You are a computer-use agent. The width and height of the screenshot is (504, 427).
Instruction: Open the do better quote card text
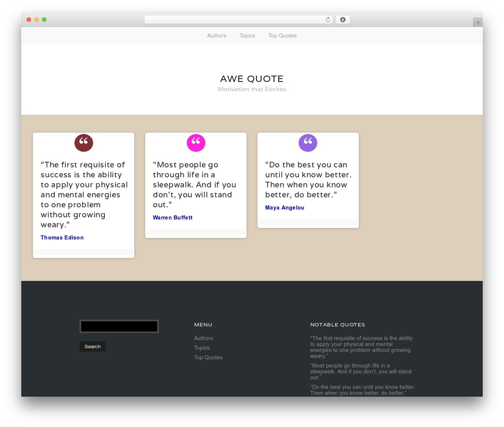pyautogui.click(x=308, y=180)
